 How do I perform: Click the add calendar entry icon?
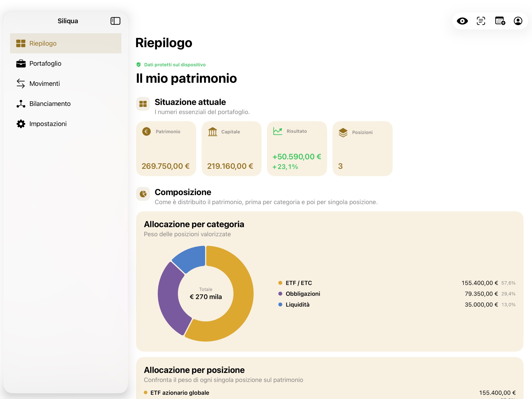coord(500,21)
